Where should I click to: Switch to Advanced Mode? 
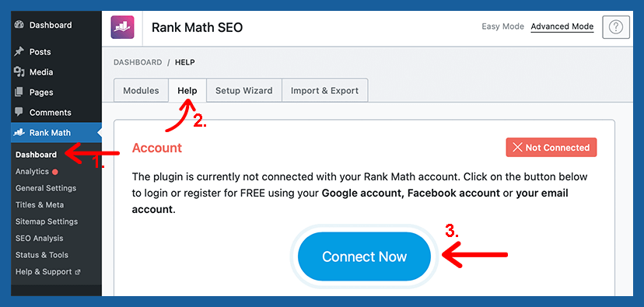562,26
